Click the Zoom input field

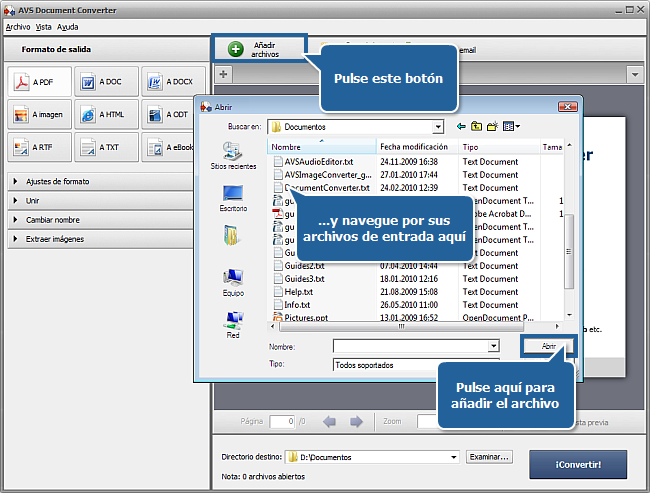[x=428, y=422]
